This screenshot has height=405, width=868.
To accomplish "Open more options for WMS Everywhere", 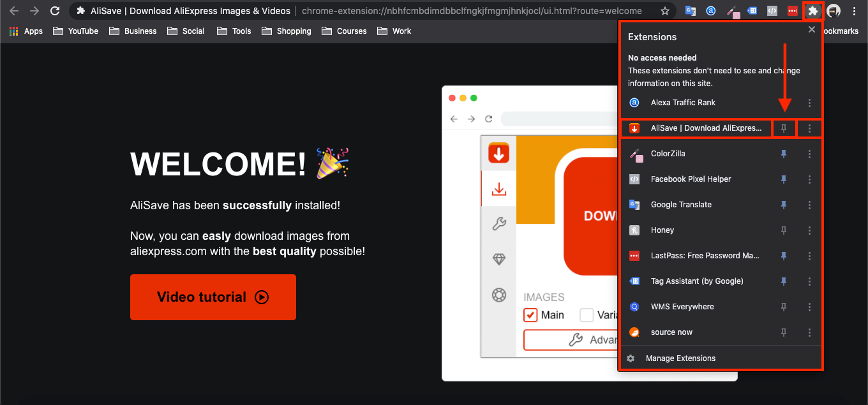I will click(x=809, y=307).
